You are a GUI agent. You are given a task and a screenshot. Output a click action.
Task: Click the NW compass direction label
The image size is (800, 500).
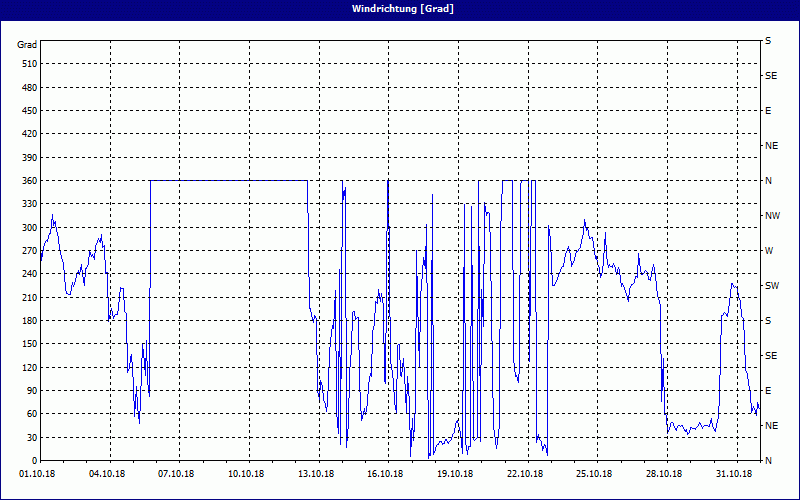coord(772,216)
